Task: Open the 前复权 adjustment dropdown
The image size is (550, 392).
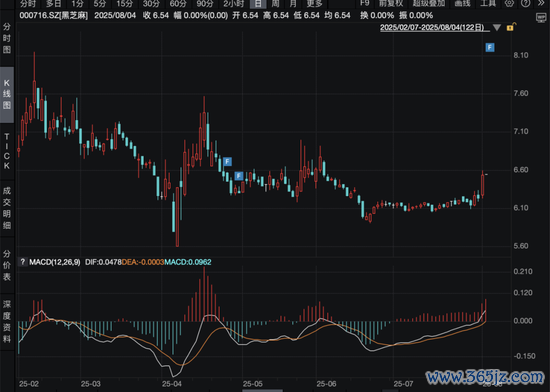Action: (x=390, y=4)
